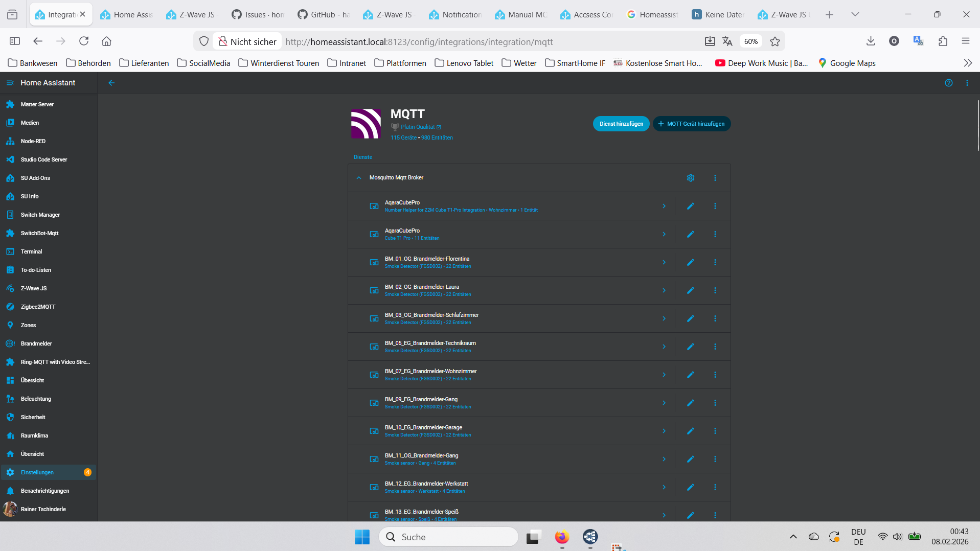980x551 pixels.
Task: Open the Wetter bookmark folder
Action: pyautogui.click(x=519, y=63)
